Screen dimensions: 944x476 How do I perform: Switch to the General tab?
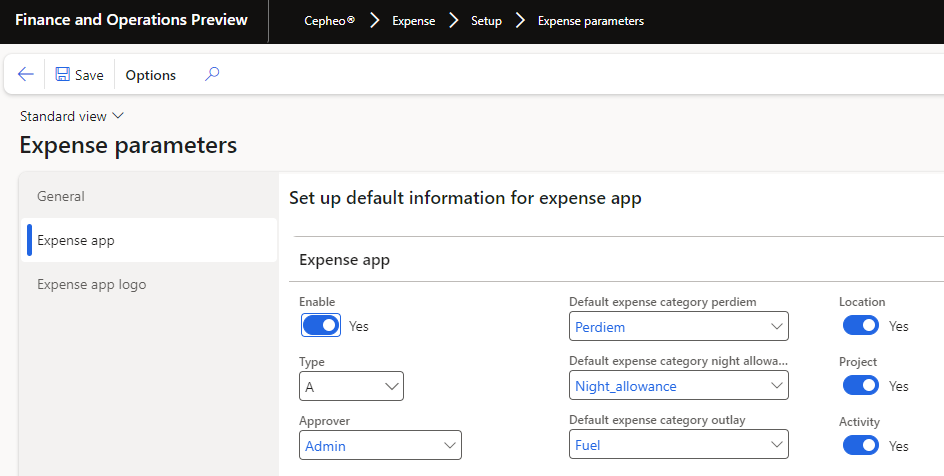pos(61,196)
